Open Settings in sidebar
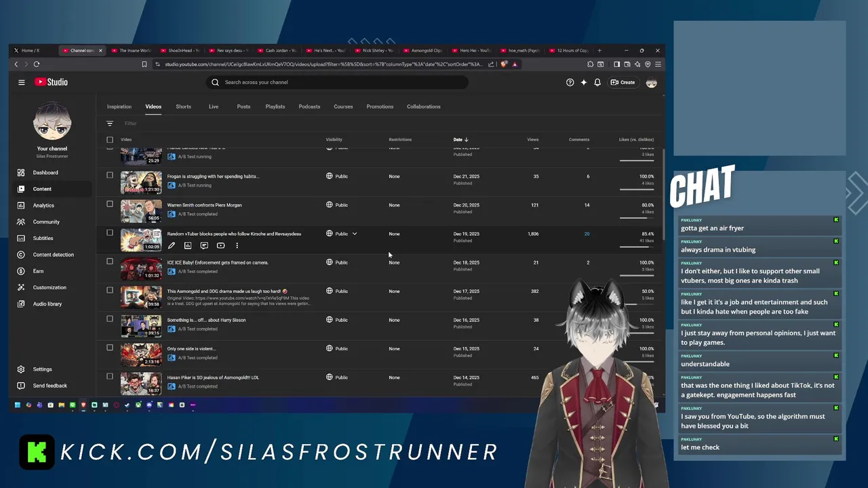 click(x=52, y=369)
